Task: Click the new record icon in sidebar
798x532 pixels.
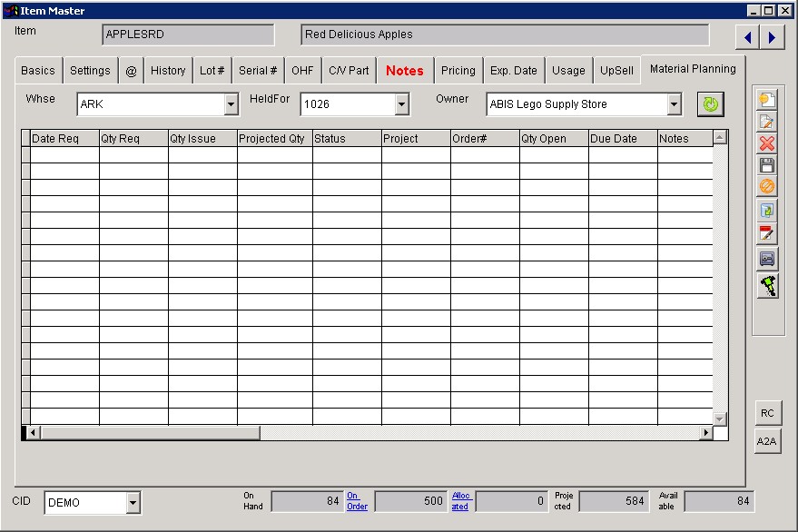Action: pyautogui.click(x=767, y=100)
